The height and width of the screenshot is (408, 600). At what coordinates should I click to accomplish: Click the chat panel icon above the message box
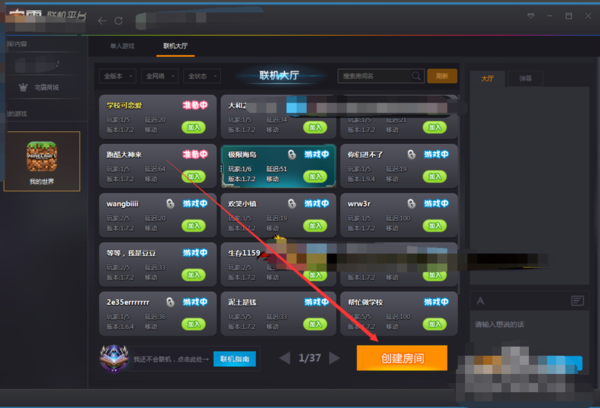[x=577, y=300]
